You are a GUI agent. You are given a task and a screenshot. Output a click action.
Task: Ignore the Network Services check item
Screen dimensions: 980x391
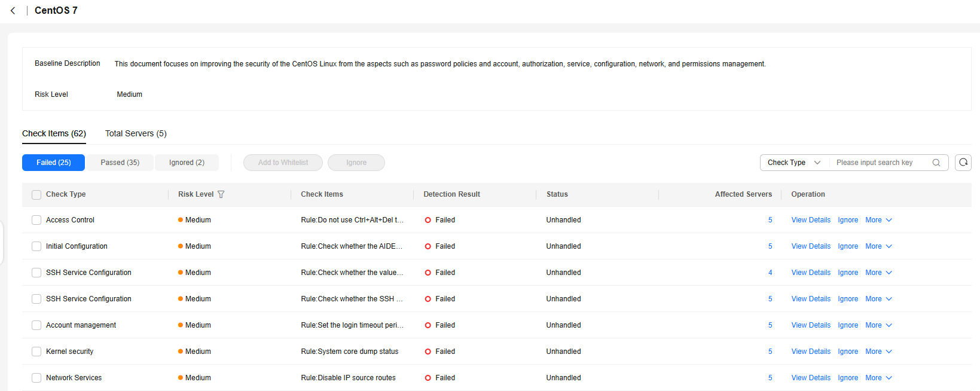[x=848, y=378]
